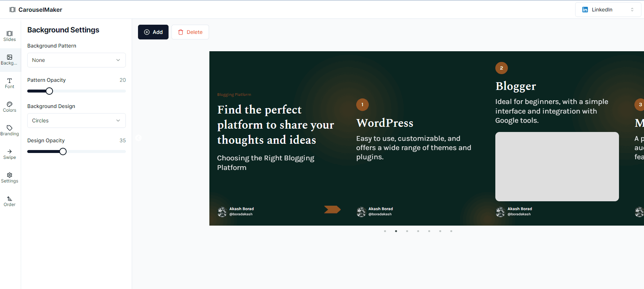The image size is (644, 289).
Task: Click avatar on the first slide footer
Action: pyautogui.click(x=222, y=212)
